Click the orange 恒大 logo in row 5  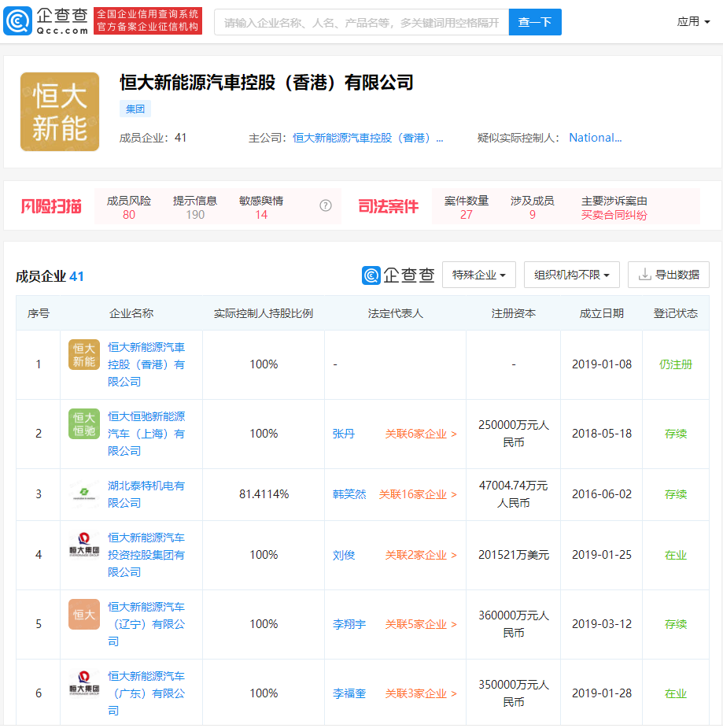84,615
